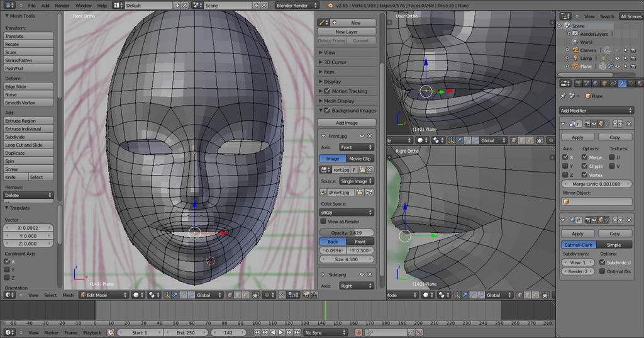Click the Subdivide button in Mesh Tools
The width and height of the screenshot is (644, 338).
click(29, 137)
